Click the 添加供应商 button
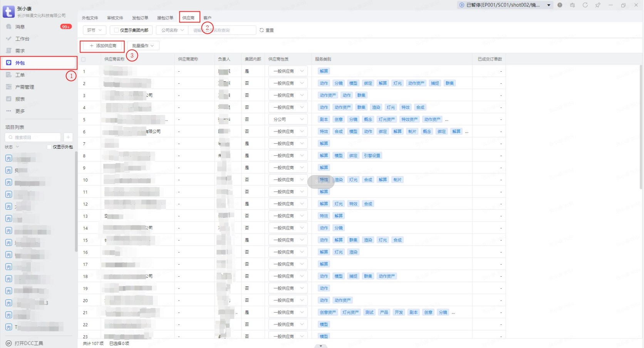The image size is (644, 348). point(102,46)
